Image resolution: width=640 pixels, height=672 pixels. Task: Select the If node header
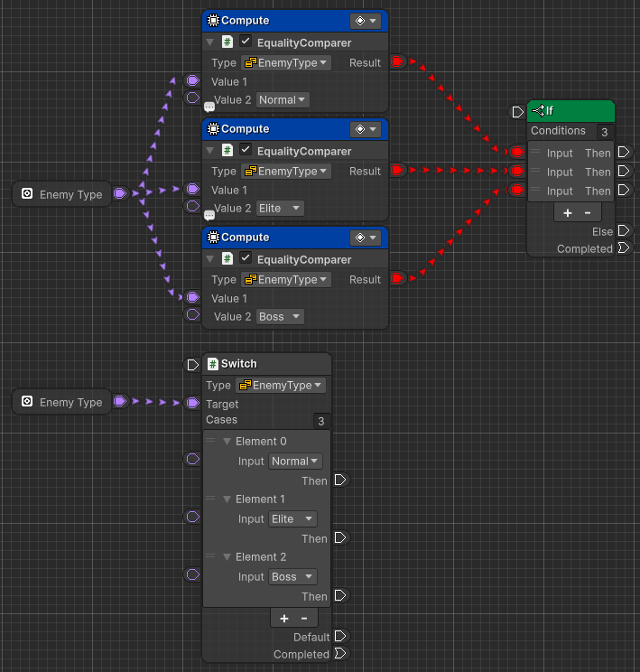571,111
